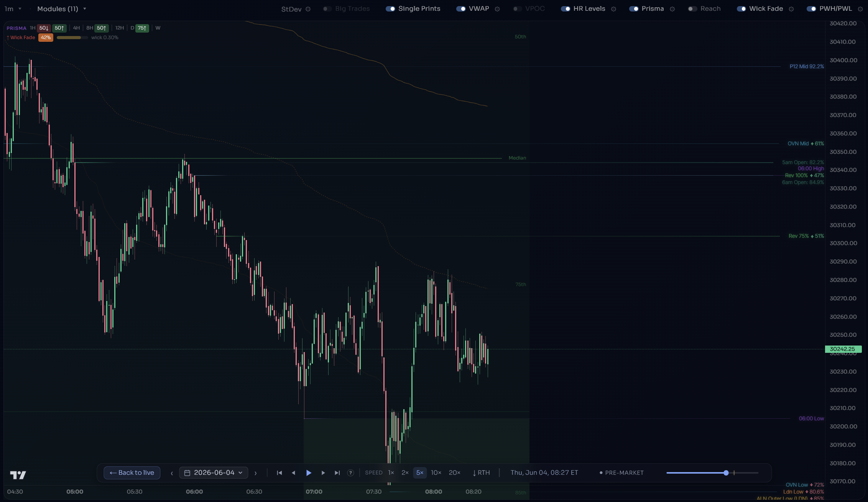Viewport: 868px width, 502px height.
Task: Toggle Single Prints module off
Action: [390, 9]
